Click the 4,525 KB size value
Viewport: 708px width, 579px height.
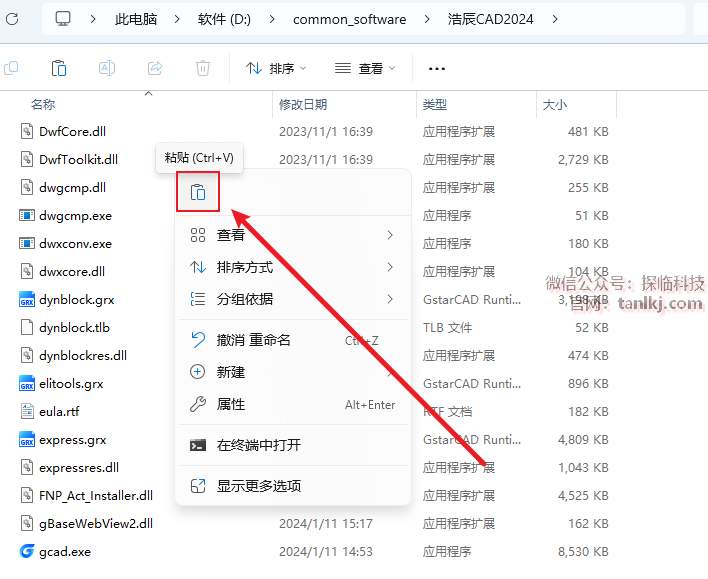pyautogui.click(x=583, y=495)
